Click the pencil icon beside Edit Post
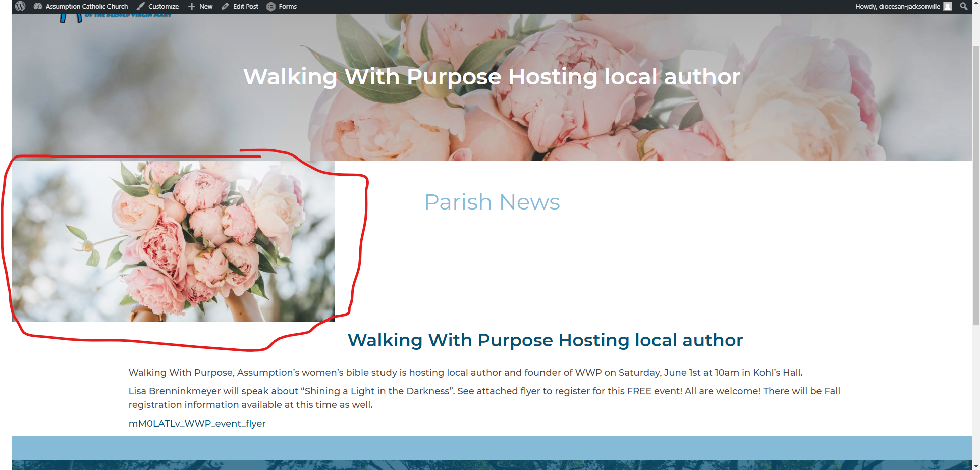Screen dimensions: 980x470 (226, 7)
